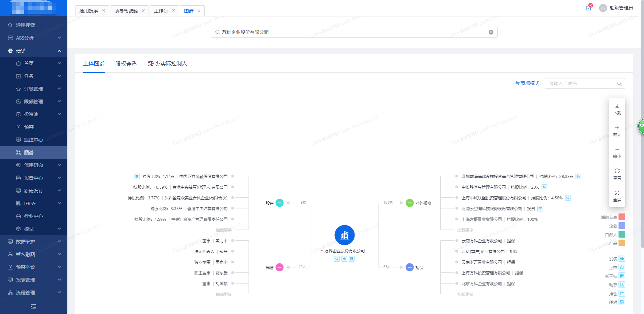This screenshot has height=314, width=644.
Task: Click the 发债 legend tag
Action: [622, 258]
